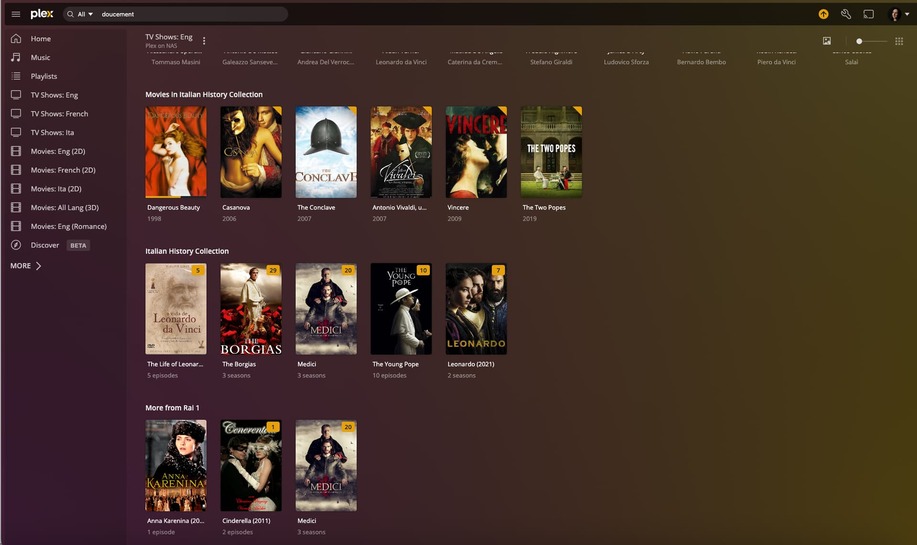Open the Playlists label
This screenshot has width=917, height=545.
click(44, 76)
